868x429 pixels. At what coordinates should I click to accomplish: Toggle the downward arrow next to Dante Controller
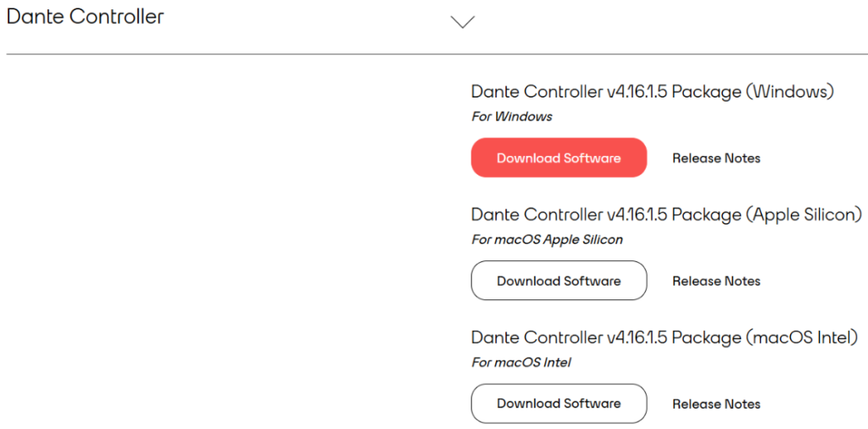click(463, 21)
